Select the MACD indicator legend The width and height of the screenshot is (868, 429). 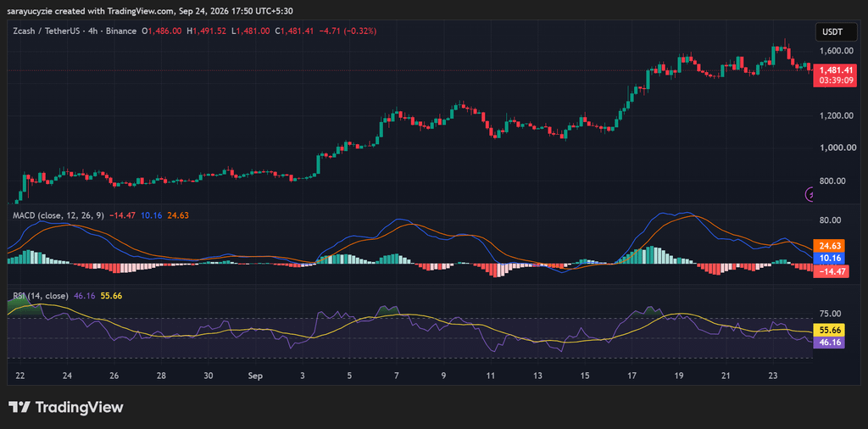(x=58, y=215)
